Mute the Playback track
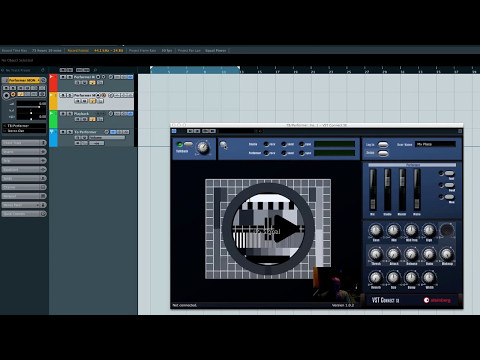Image resolution: width=480 pixels, height=360 pixels. tap(63, 114)
